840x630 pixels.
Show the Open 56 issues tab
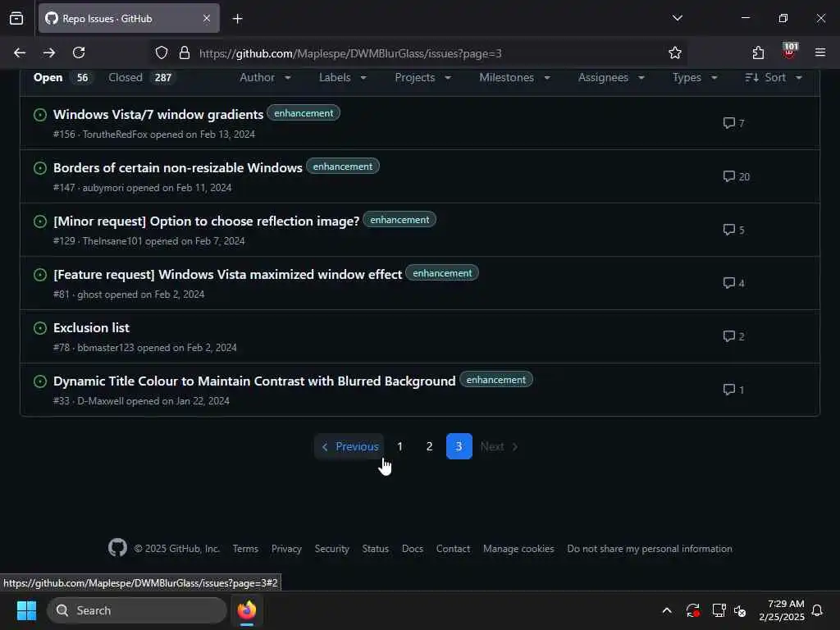62,78
